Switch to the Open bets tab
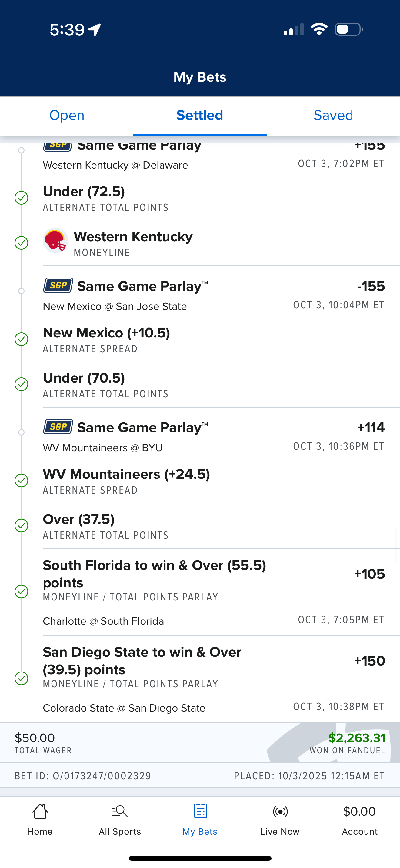 (x=67, y=116)
